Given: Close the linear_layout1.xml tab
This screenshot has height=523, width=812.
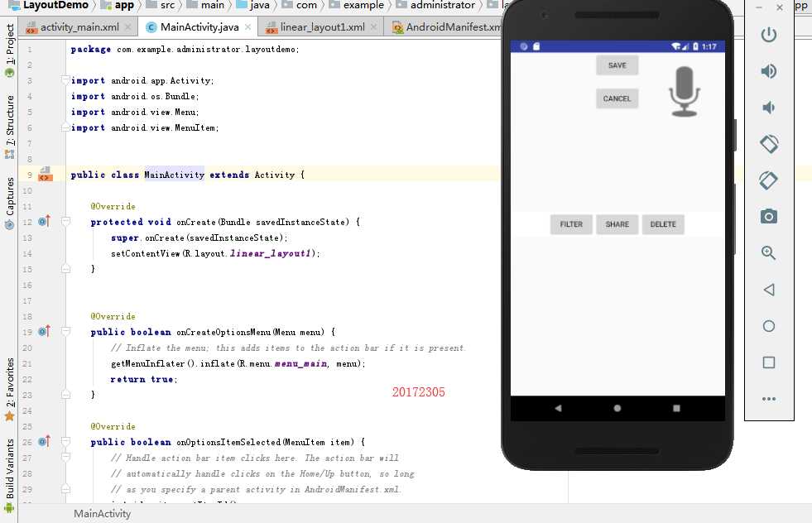Looking at the screenshot, I should coord(374,27).
